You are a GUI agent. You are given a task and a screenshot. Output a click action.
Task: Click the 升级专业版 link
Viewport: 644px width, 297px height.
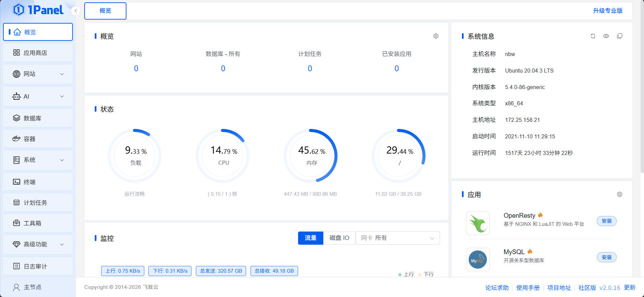click(608, 11)
